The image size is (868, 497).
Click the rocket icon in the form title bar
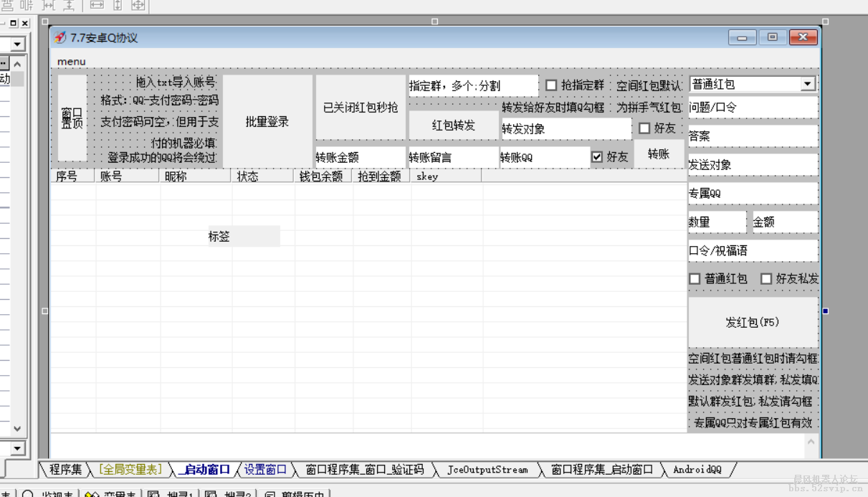61,38
